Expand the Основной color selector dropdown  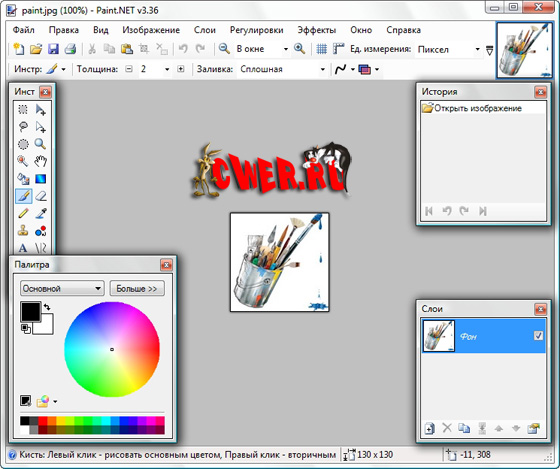(x=62, y=288)
